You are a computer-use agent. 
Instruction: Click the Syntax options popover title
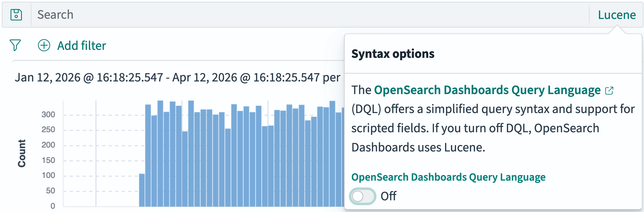pos(393,54)
